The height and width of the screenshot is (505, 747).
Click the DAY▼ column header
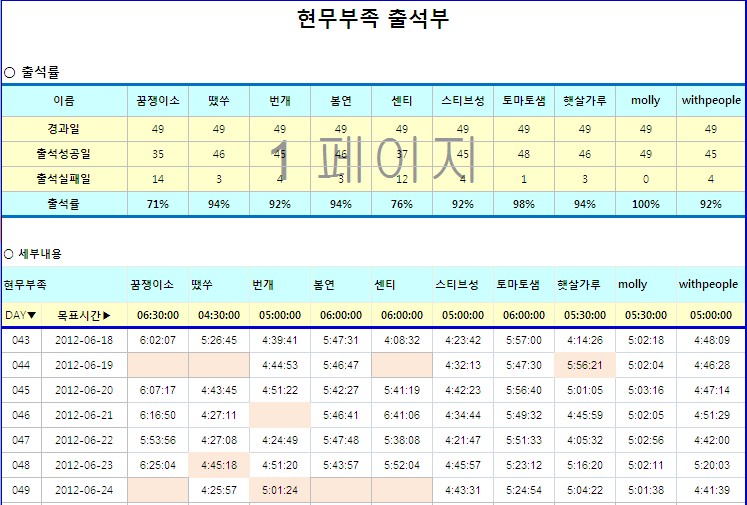point(21,315)
